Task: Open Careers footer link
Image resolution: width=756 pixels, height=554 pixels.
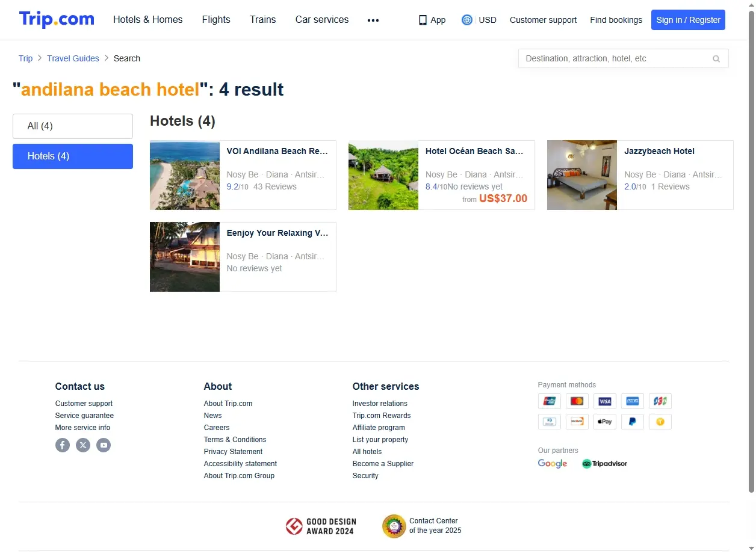Action: point(217,428)
